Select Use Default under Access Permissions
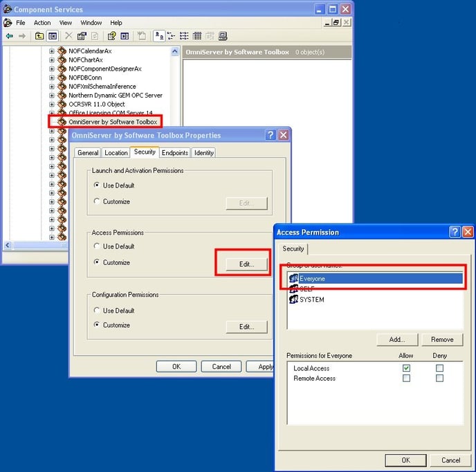Screen dimensions: 476x472 [97, 246]
